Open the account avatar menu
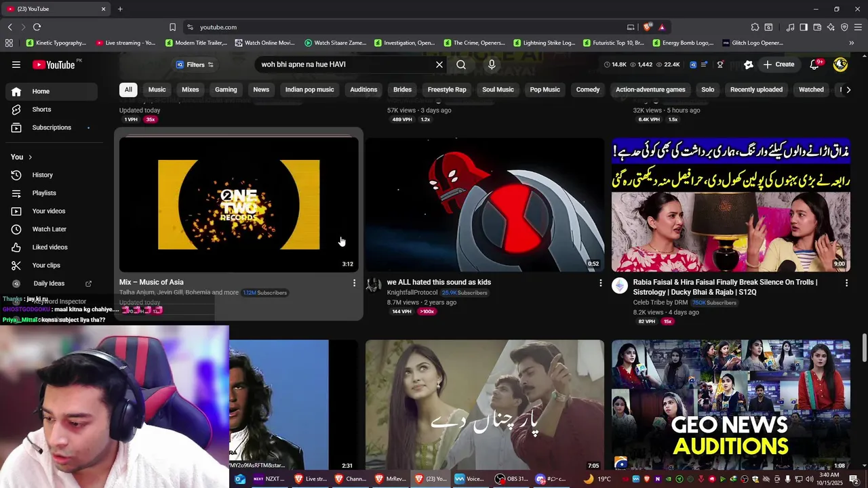The width and height of the screenshot is (868, 488). coord(840,64)
